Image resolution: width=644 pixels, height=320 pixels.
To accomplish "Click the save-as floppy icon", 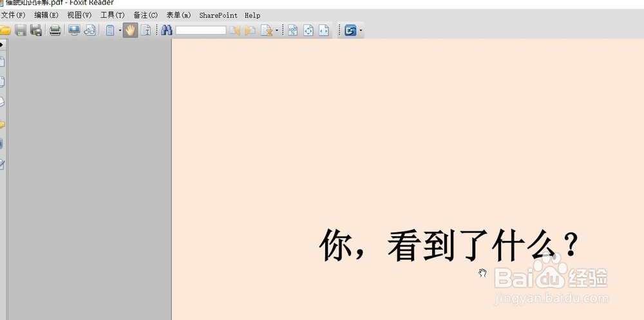I will (x=36, y=30).
